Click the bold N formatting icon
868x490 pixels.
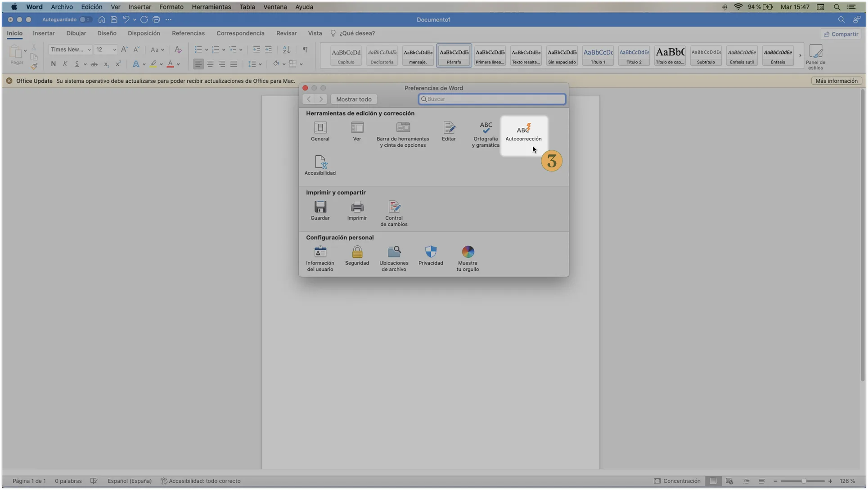tap(53, 64)
